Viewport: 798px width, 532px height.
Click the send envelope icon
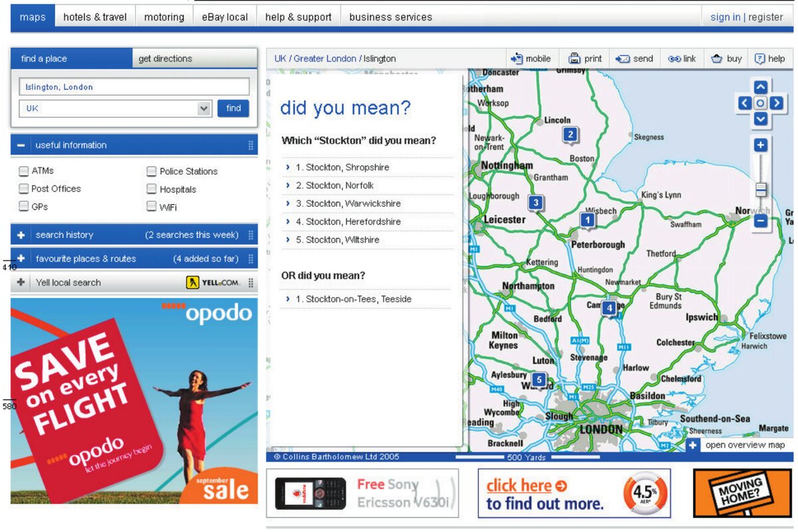point(623,59)
